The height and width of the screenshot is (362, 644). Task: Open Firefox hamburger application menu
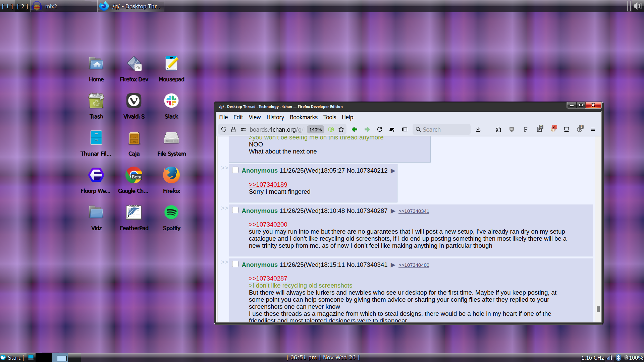[593, 129]
